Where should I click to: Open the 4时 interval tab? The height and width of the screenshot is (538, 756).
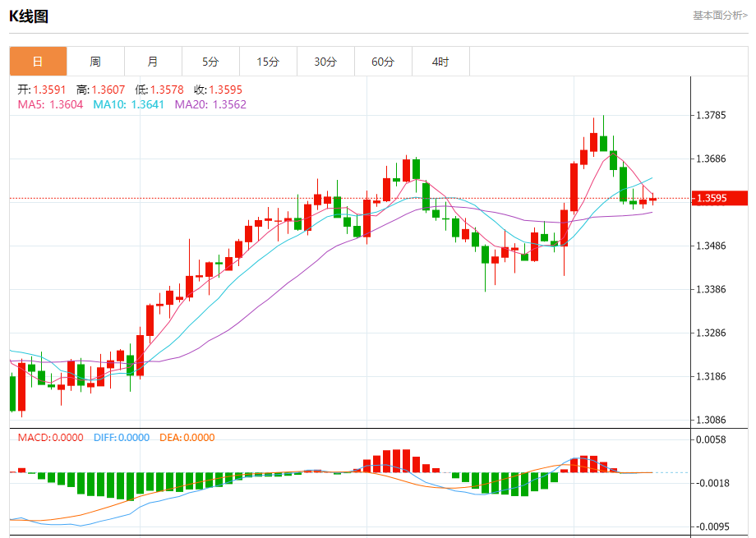click(x=440, y=62)
